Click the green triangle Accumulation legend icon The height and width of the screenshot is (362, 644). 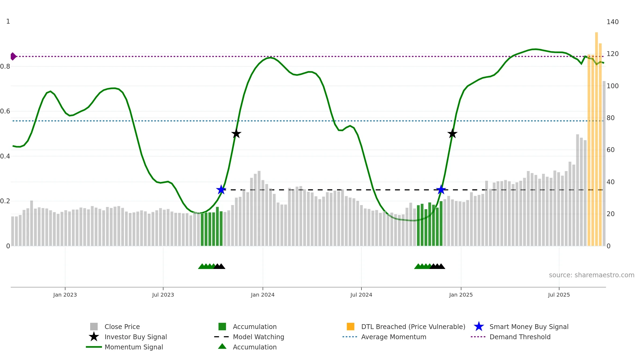[x=222, y=346]
